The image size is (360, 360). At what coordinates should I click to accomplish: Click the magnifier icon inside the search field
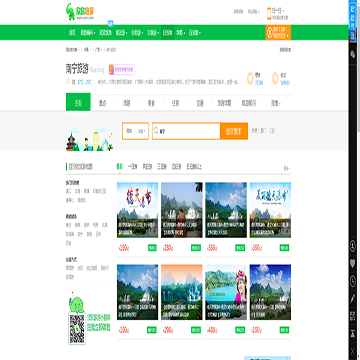(x=156, y=131)
